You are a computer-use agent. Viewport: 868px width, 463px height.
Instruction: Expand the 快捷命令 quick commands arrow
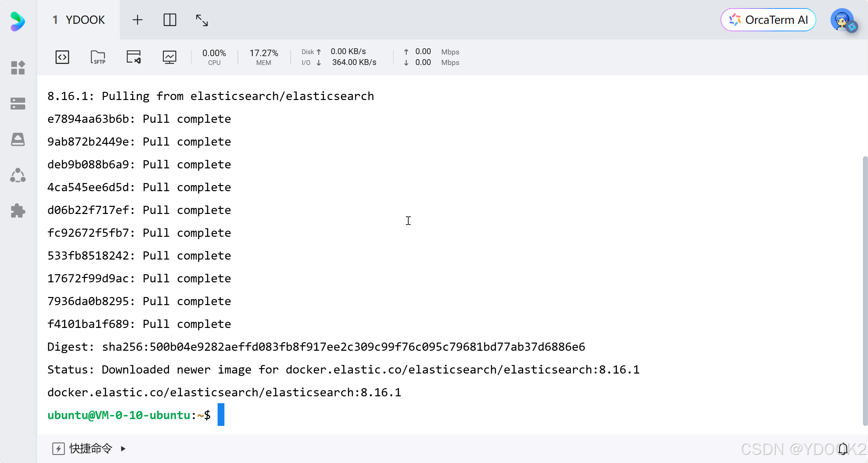tap(123, 449)
